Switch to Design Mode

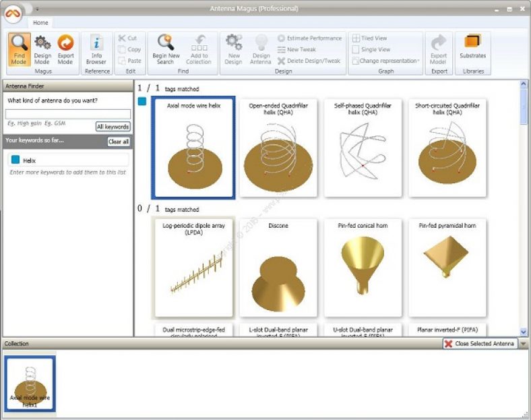42,49
